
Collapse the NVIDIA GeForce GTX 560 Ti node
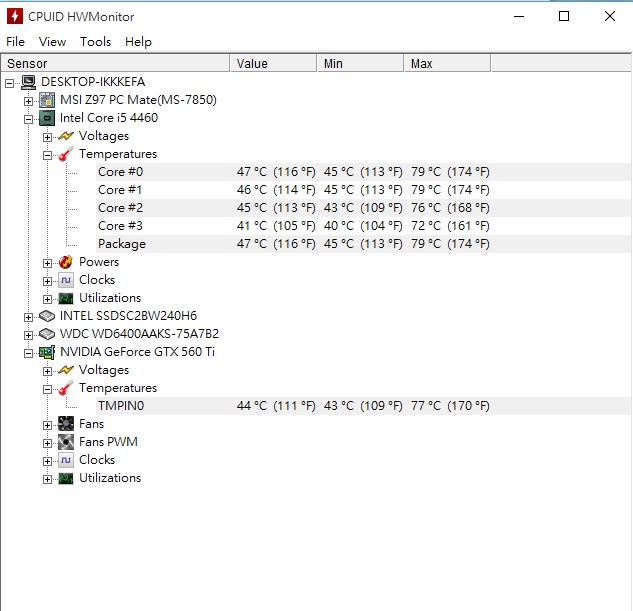click(x=28, y=353)
